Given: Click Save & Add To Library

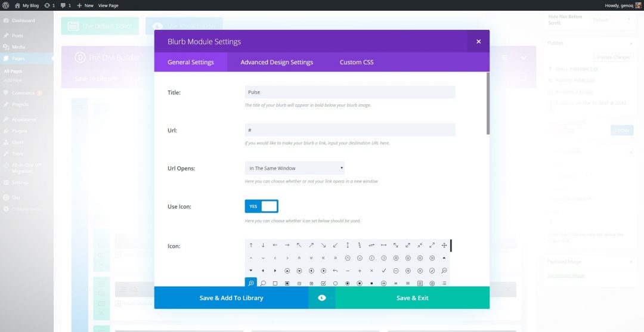Looking at the screenshot, I should coord(231,298).
